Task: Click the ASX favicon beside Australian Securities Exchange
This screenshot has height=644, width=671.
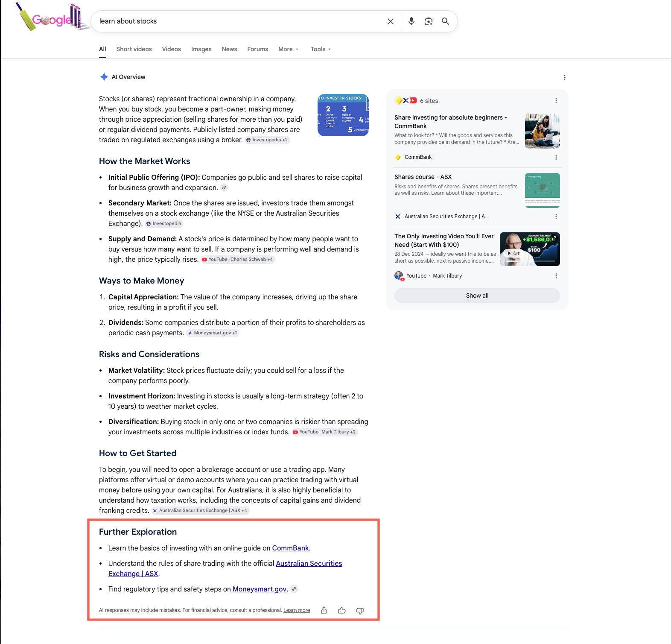Action: 398,217
